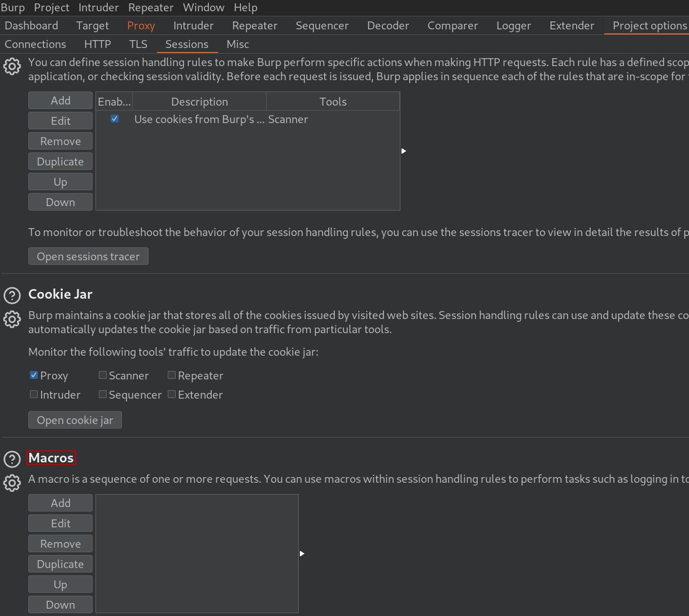Edit the selected session handling rule
The width and height of the screenshot is (689, 616).
(x=60, y=121)
